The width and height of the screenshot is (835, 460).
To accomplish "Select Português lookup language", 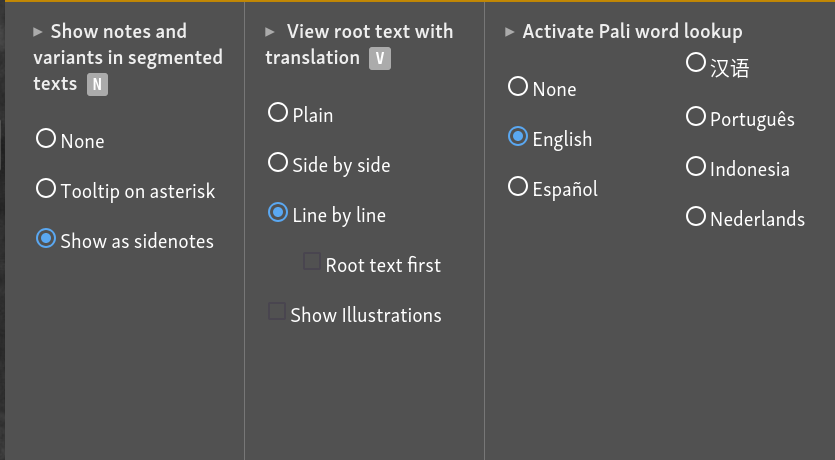I will pos(696,117).
